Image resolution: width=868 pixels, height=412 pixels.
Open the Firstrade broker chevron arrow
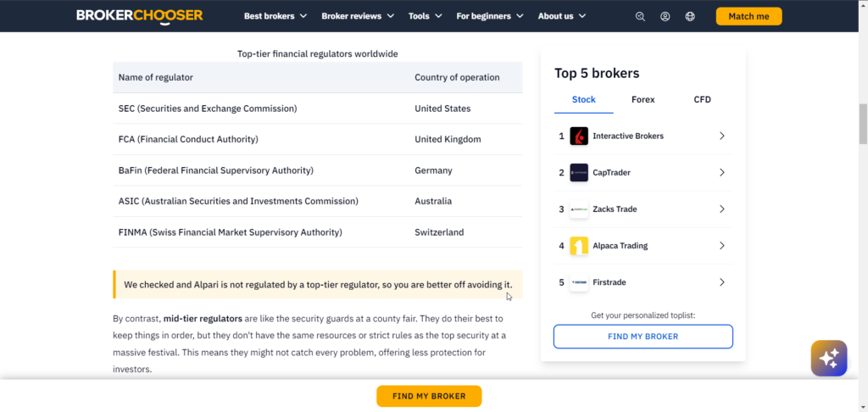721,281
